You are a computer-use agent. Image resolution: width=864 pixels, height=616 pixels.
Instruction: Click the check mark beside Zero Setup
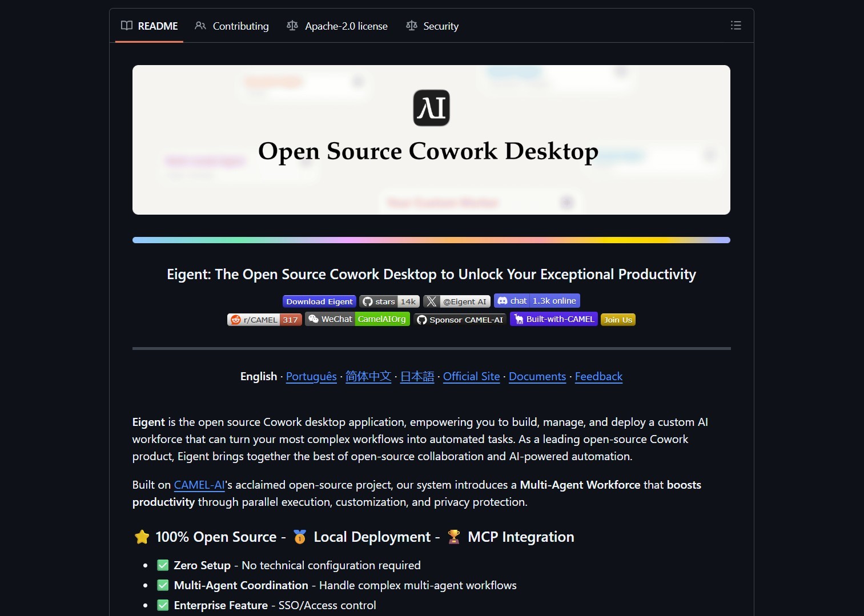click(x=163, y=565)
